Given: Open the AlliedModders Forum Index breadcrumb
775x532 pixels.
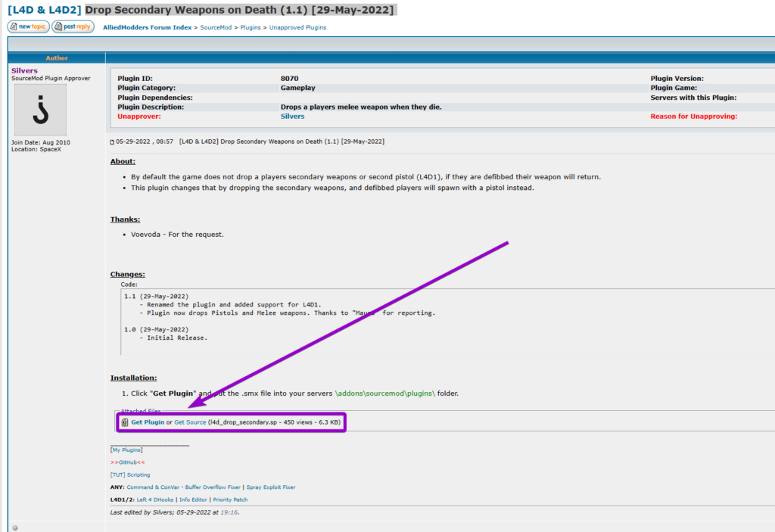Looking at the screenshot, I should [x=146, y=26].
